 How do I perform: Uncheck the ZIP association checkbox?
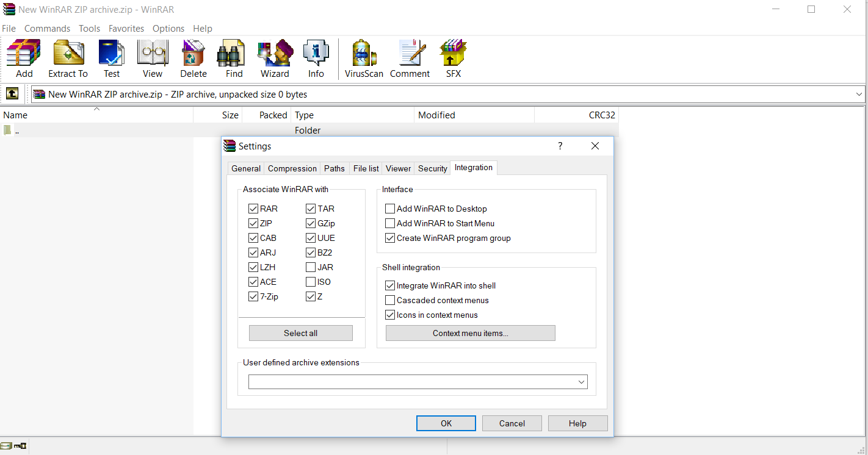pyautogui.click(x=253, y=223)
